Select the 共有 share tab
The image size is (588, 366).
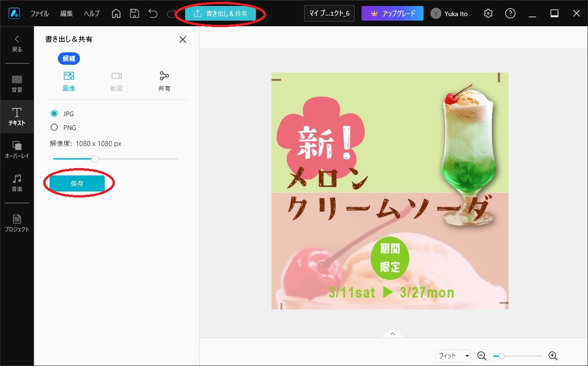pyautogui.click(x=164, y=81)
